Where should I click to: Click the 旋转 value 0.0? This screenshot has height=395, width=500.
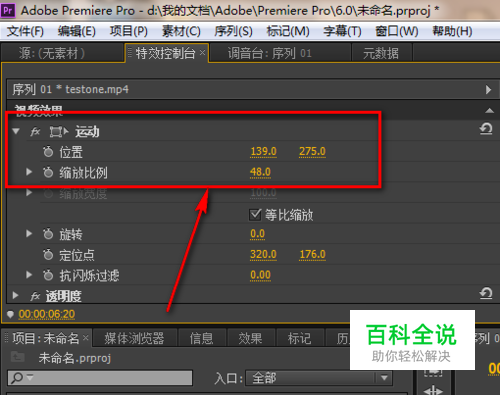pyautogui.click(x=257, y=234)
